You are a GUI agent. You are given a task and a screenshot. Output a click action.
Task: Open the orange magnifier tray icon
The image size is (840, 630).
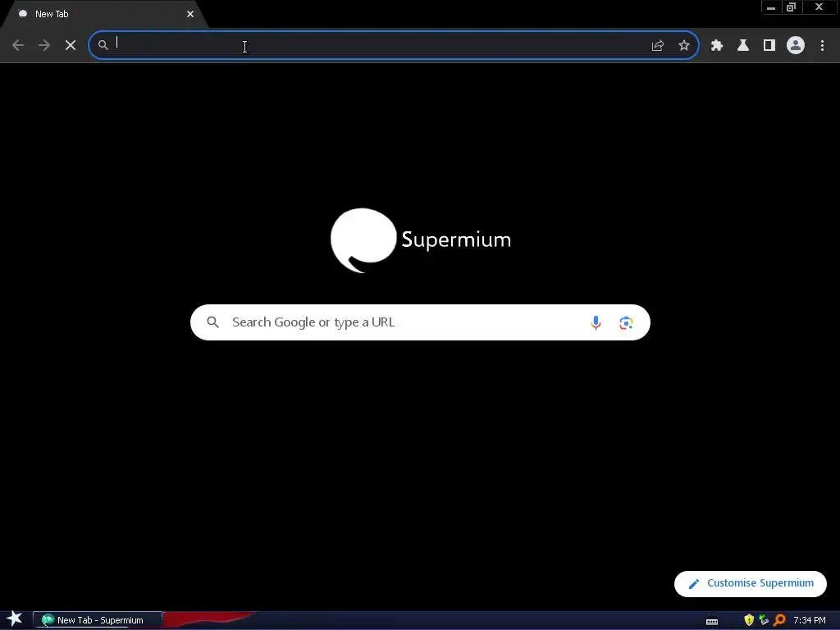click(x=780, y=620)
